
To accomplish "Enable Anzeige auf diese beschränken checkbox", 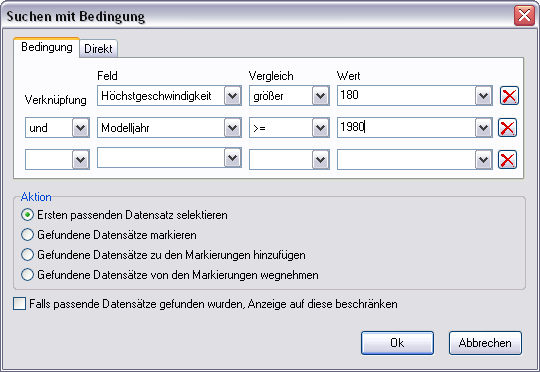I will click(x=20, y=304).
